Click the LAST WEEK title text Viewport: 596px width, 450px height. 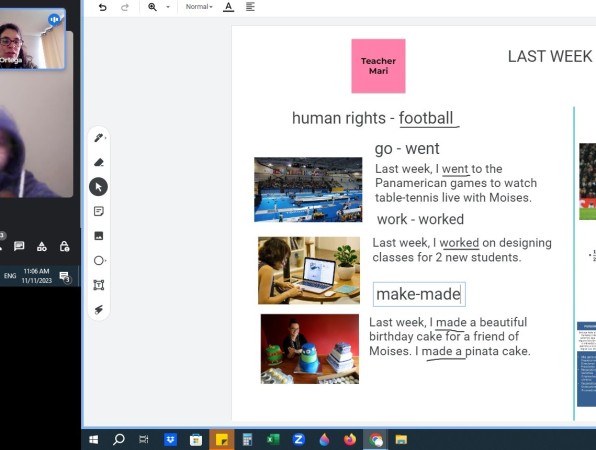click(x=550, y=57)
